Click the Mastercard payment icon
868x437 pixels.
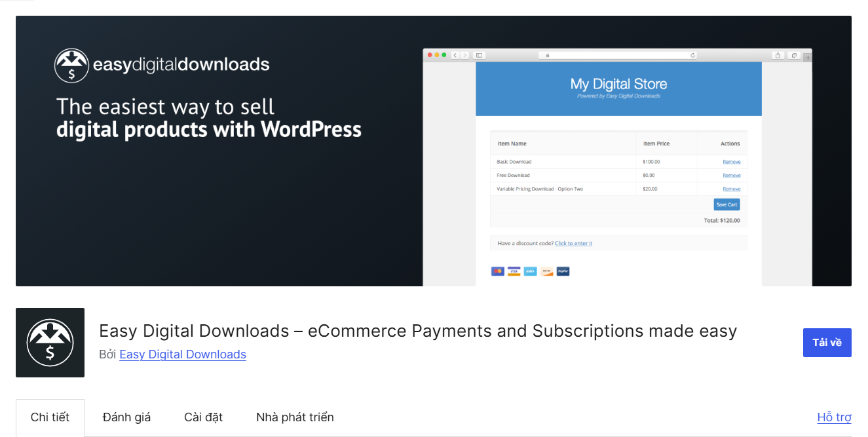[498, 271]
